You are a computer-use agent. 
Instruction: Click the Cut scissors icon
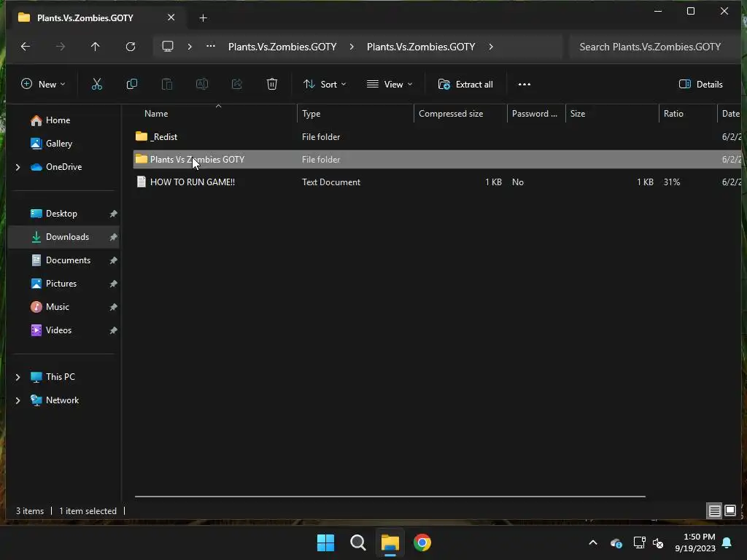pos(97,85)
